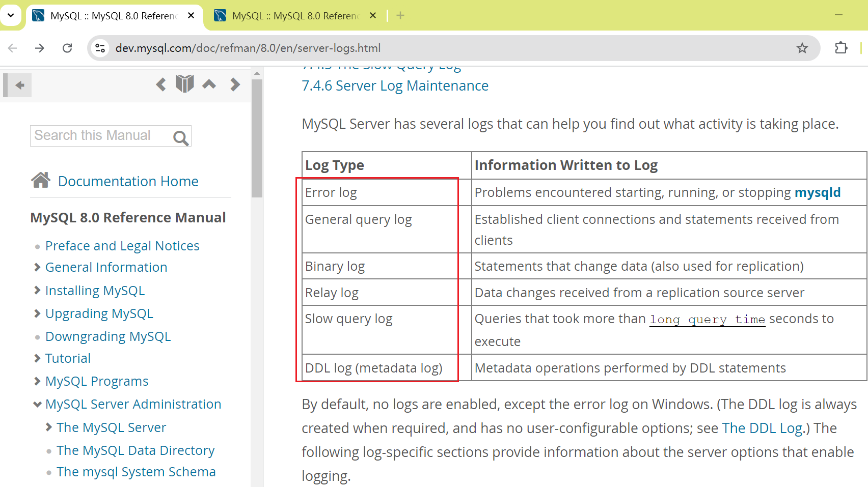This screenshot has height=487, width=868.
Task: Expand the Upgrading MySQL section
Action: click(x=37, y=313)
